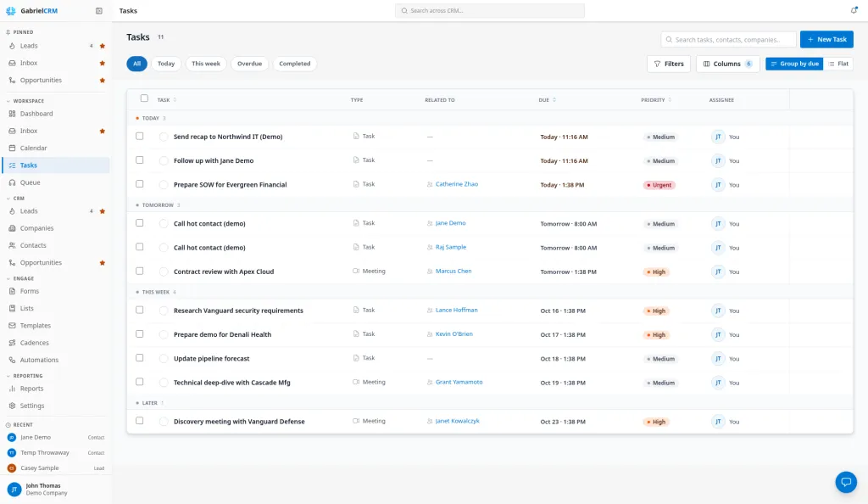Open the Columns dropdown
868x504 pixels.
pyautogui.click(x=728, y=64)
